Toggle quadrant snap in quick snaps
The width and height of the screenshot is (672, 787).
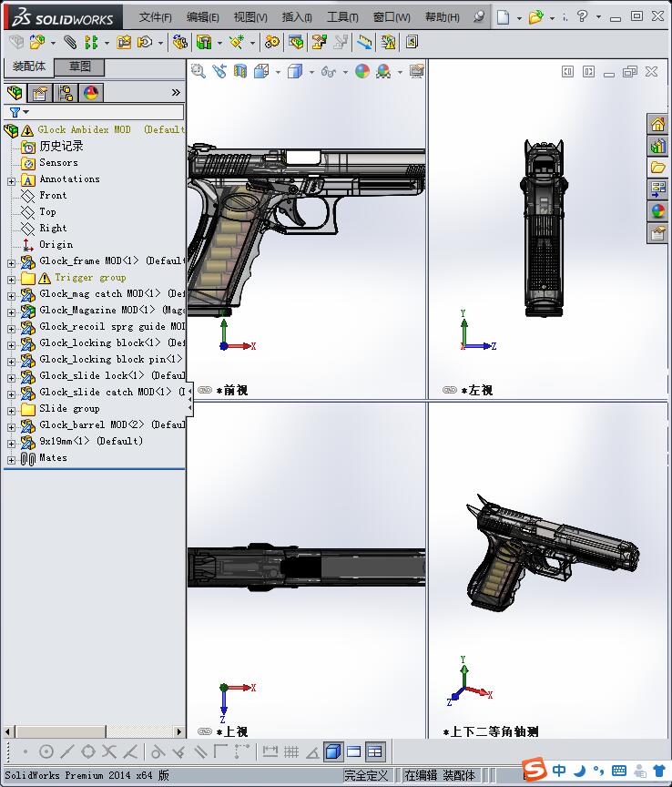pos(88,751)
